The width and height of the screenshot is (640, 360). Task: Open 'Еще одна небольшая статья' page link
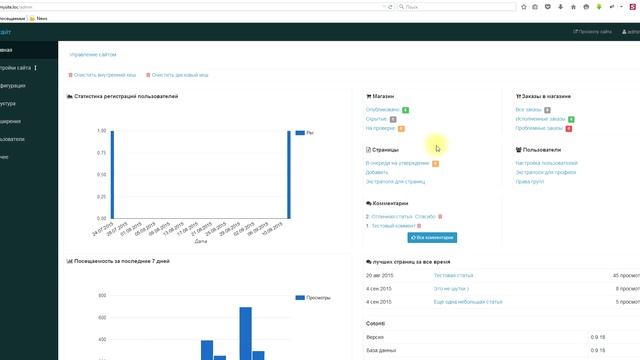(x=468, y=302)
